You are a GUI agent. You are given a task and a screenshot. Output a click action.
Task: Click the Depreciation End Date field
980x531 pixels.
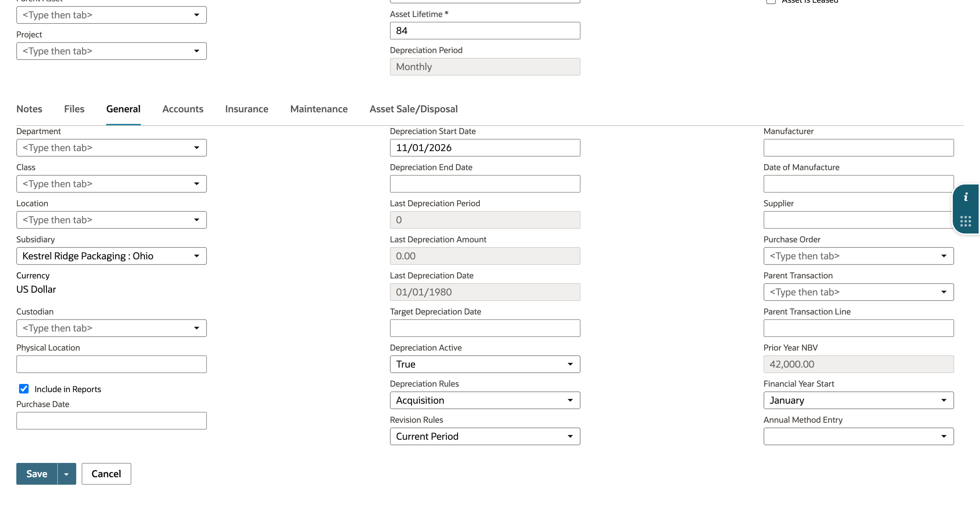(485, 184)
